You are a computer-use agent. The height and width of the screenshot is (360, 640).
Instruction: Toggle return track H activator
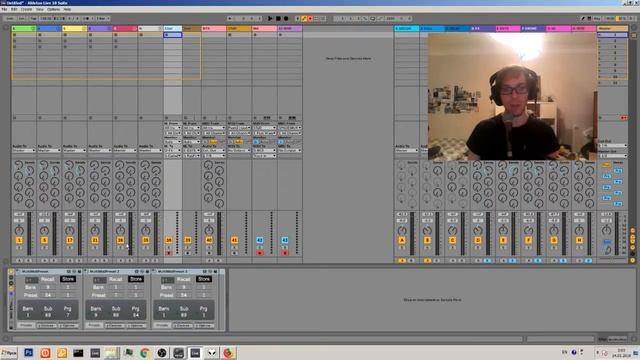point(579,240)
